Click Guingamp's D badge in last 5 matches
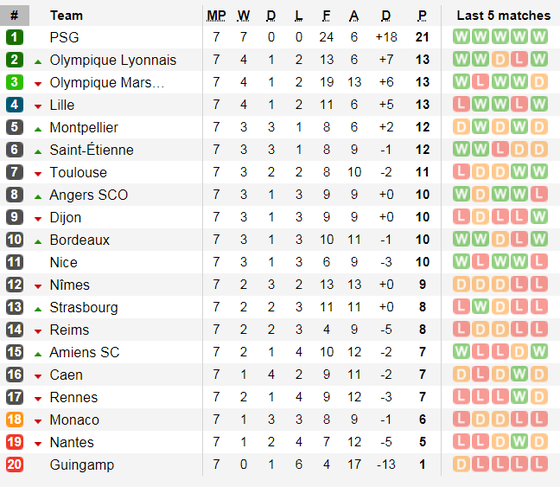The height and width of the screenshot is (487, 560). click(x=461, y=464)
